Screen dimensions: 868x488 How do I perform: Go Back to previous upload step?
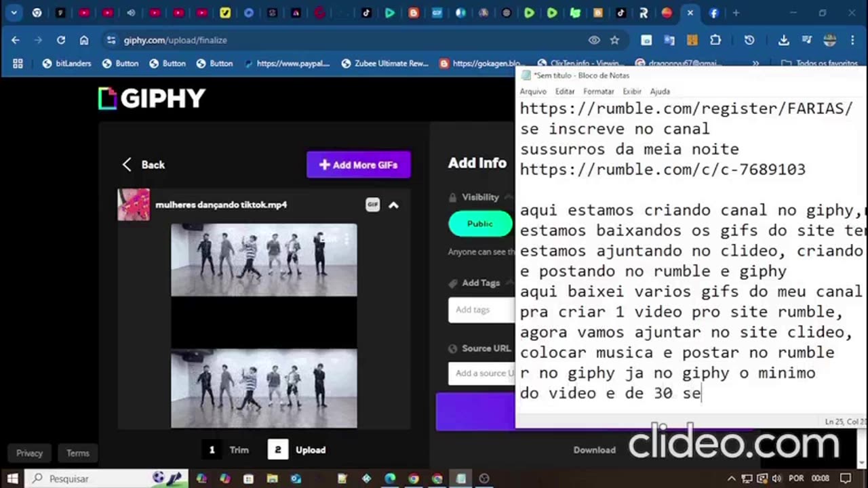pos(143,165)
